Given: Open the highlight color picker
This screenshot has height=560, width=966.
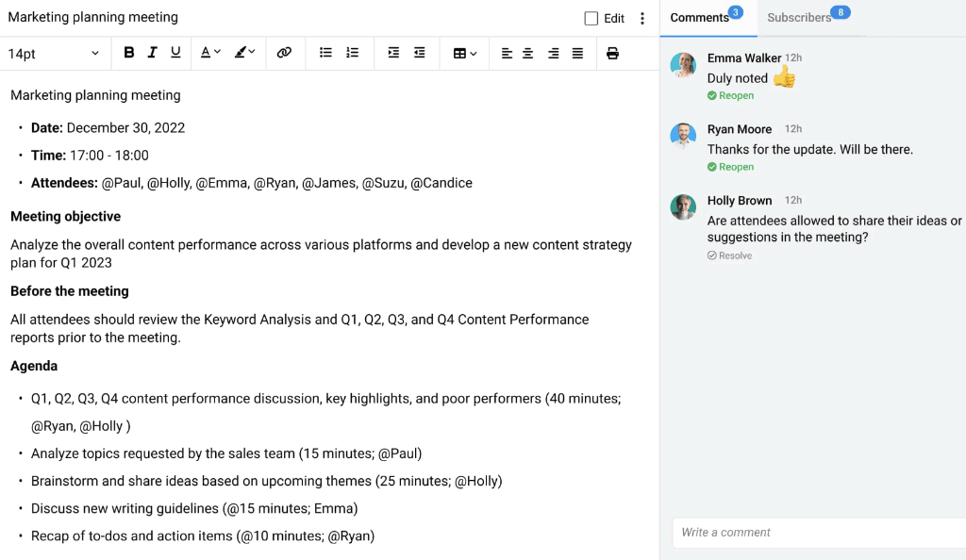Looking at the screenshot, I should point(244,53).
